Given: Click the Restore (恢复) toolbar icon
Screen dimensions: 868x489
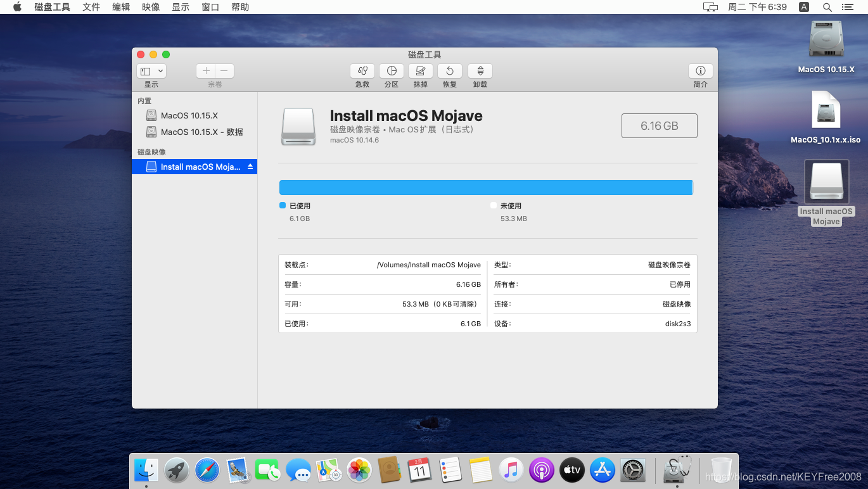Looking at the screenshot, I should point(450,71).
